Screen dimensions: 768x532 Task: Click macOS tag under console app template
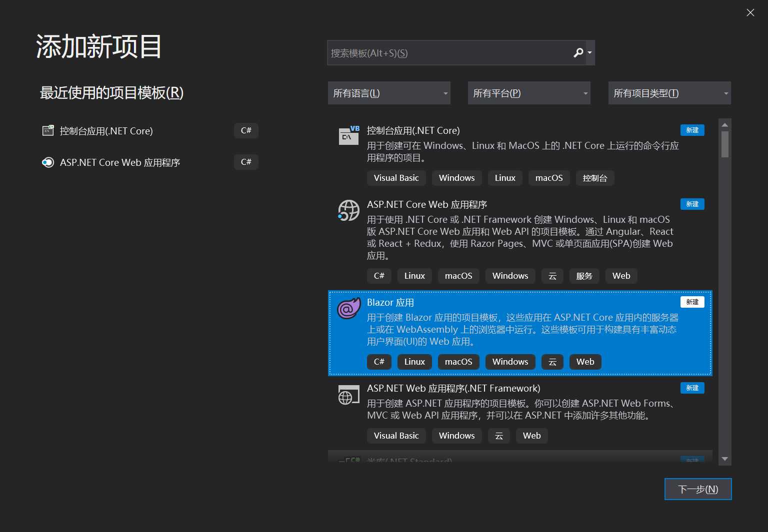tap(549, 178)
